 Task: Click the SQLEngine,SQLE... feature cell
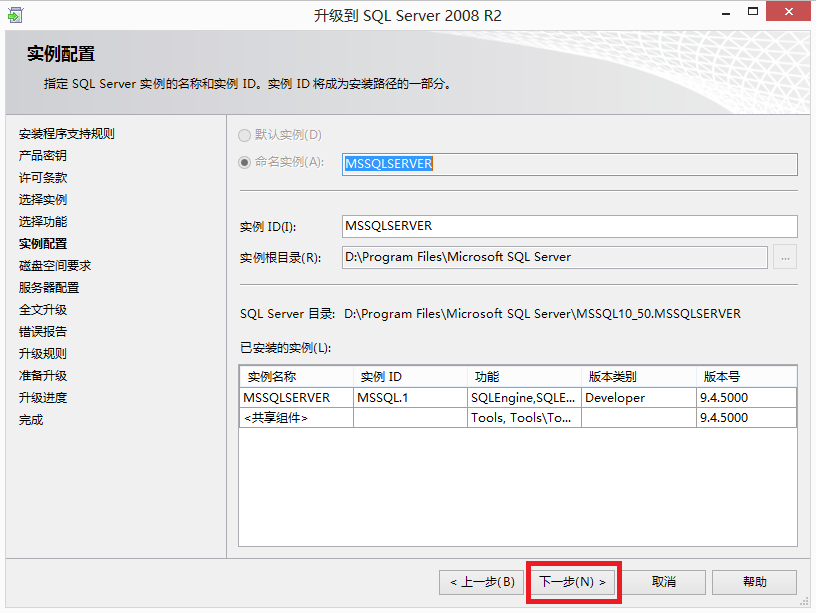[524, 398]
